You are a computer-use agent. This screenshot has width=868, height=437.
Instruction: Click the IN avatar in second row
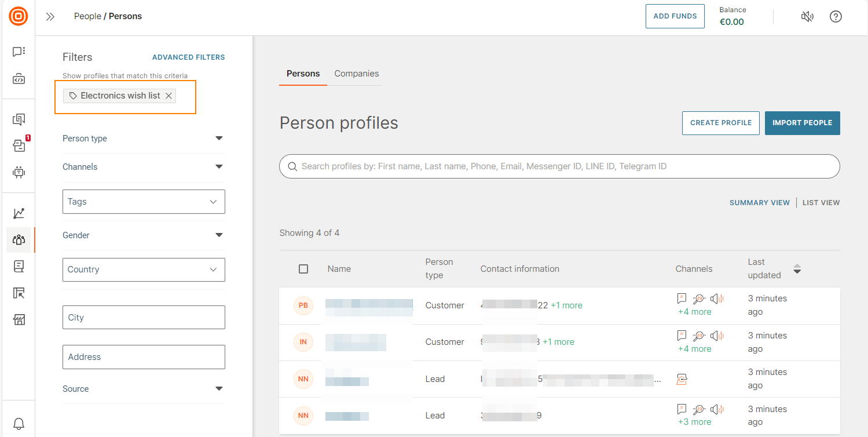click(x=303, y=342)
